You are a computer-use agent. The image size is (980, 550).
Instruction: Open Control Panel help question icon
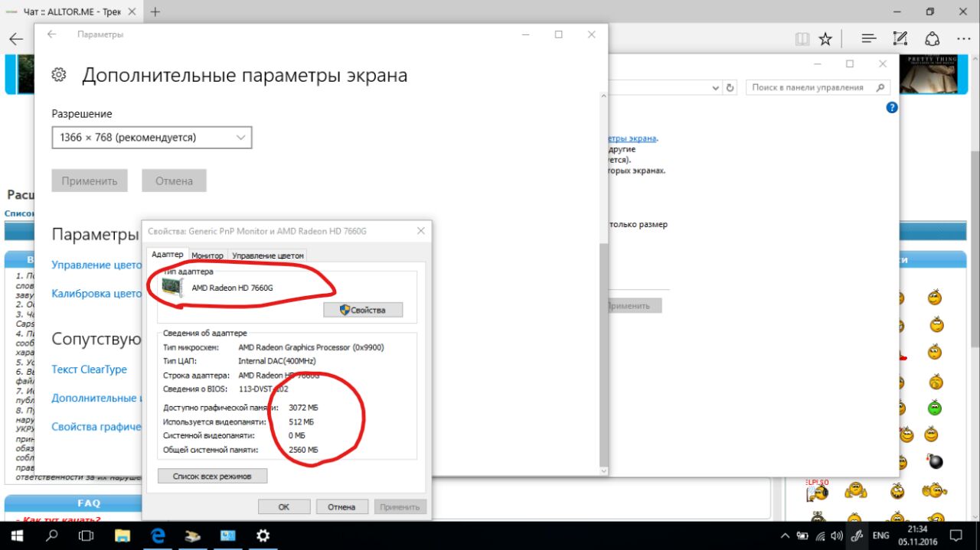(x=892, y=108)
